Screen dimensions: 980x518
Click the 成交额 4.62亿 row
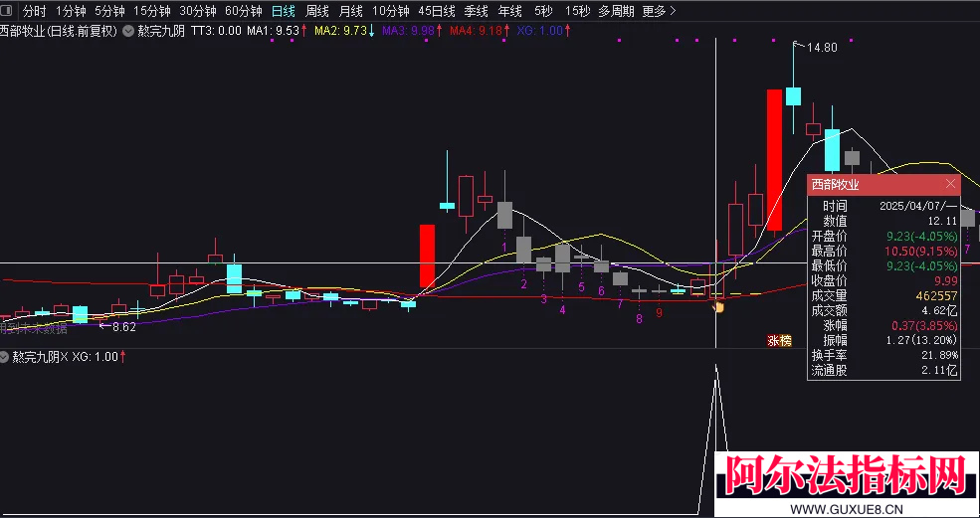pos(883,310)
